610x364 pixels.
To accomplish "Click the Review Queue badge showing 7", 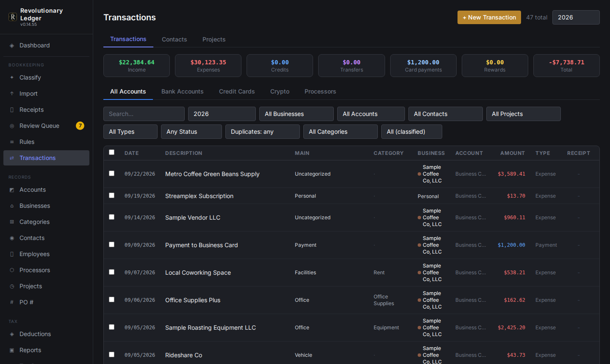I will 80,126.
